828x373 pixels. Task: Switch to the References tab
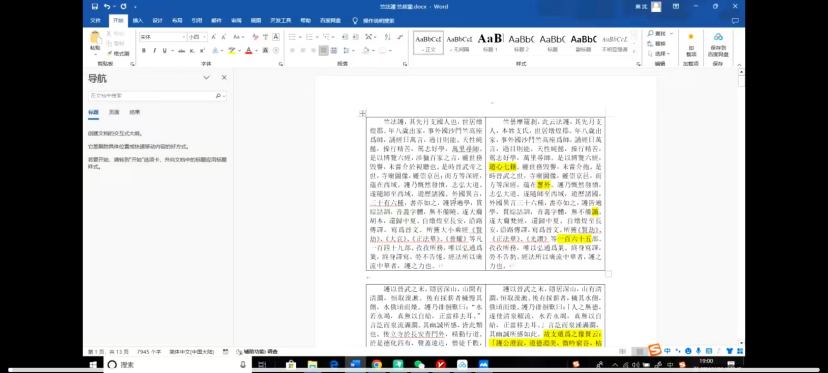tap(196, 21)
